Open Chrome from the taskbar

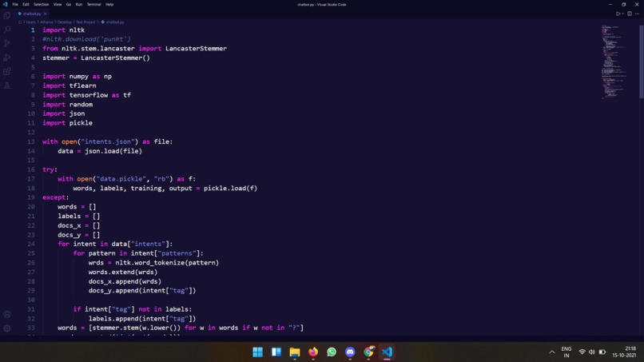click(369, 352)
